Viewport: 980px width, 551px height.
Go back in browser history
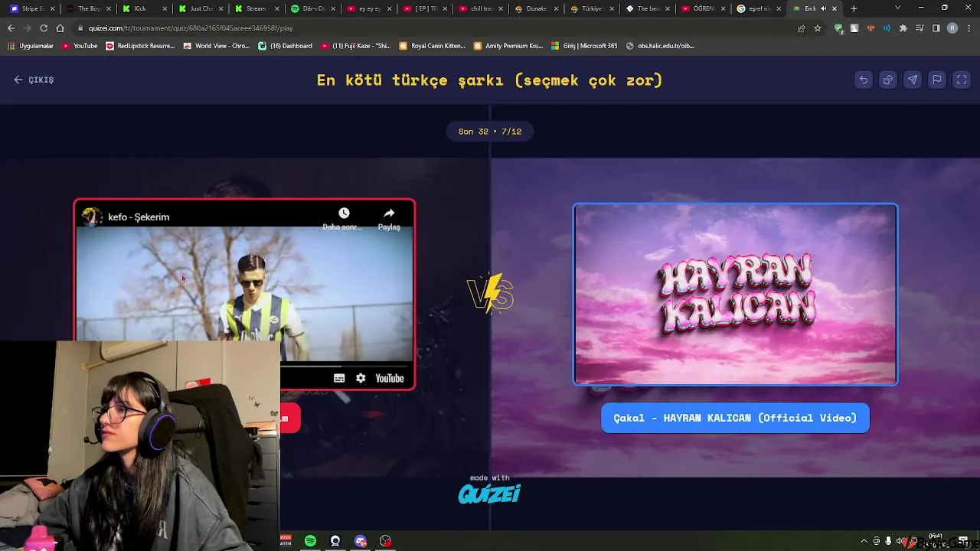tap(11, 28)
